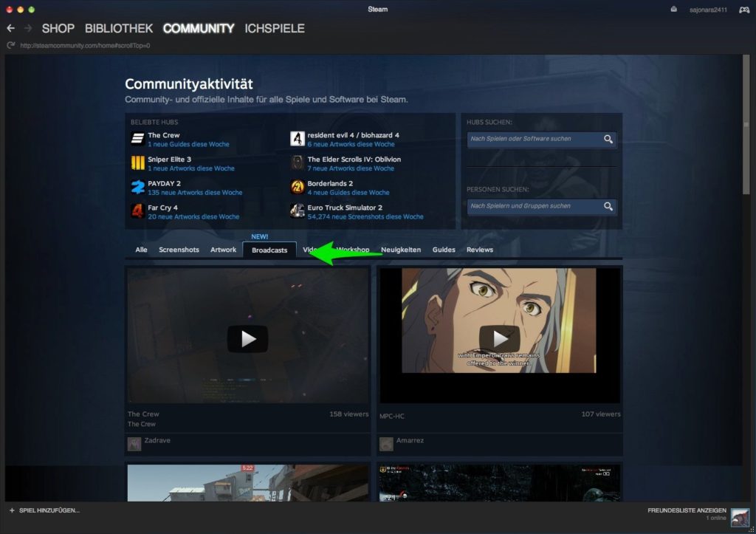Image resolution: width=756 pixels, height=534 pixels.
Task: Open the SHOP section
Action: [x=58, y=29]
